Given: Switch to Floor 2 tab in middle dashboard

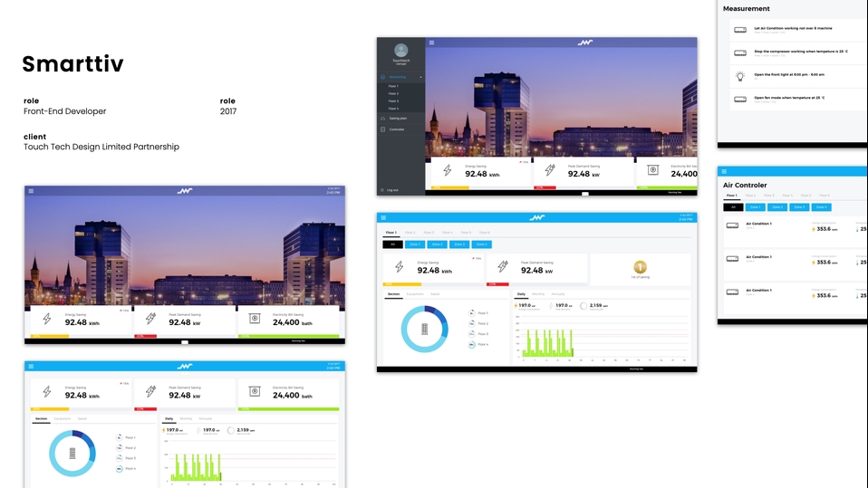Looking at the screenshot, I should point(410,233).
